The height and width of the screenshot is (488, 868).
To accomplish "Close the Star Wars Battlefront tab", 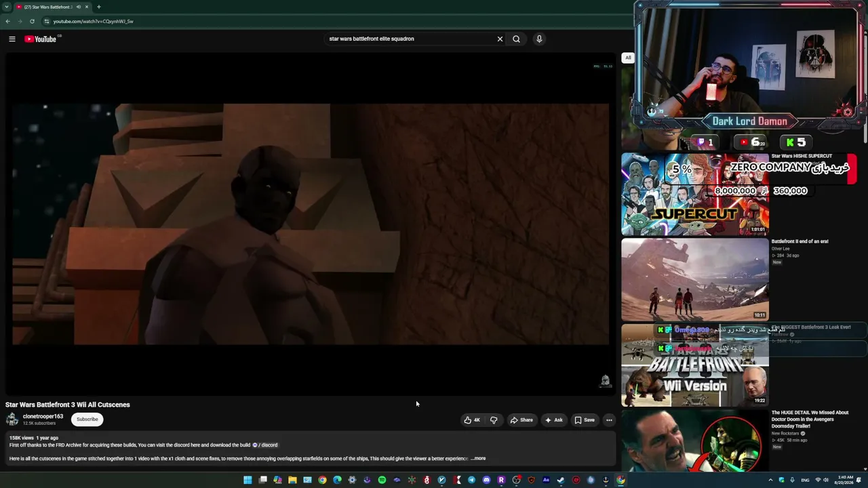I will 87,7.
